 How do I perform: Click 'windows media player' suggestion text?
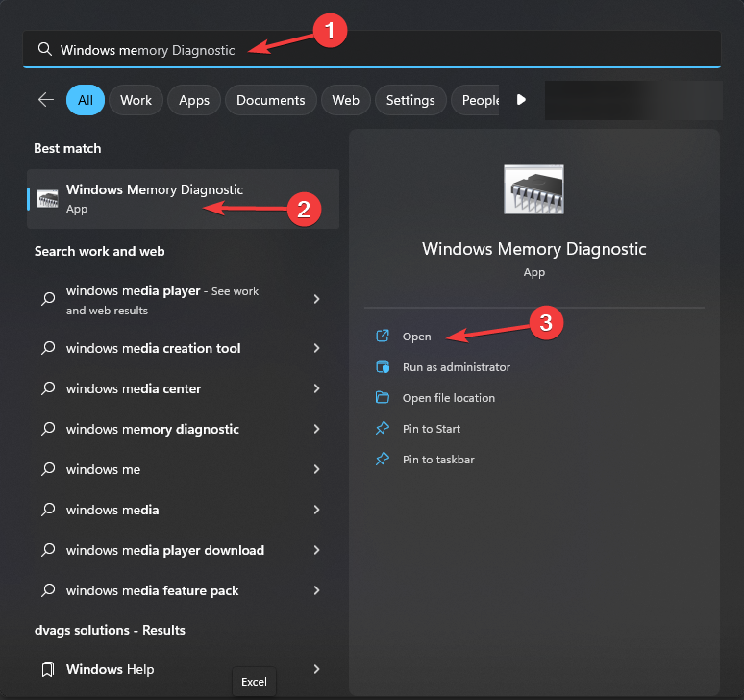point(133,290)
